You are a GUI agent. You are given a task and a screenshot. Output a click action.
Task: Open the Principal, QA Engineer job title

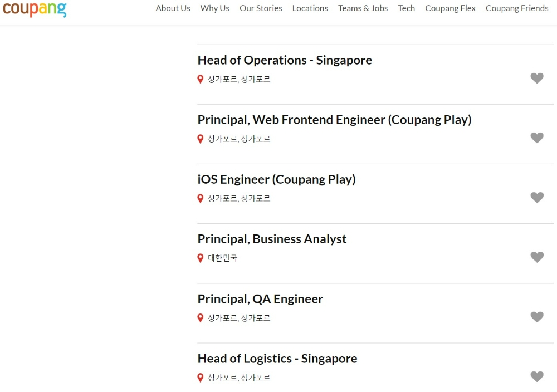tap(260, 299)
